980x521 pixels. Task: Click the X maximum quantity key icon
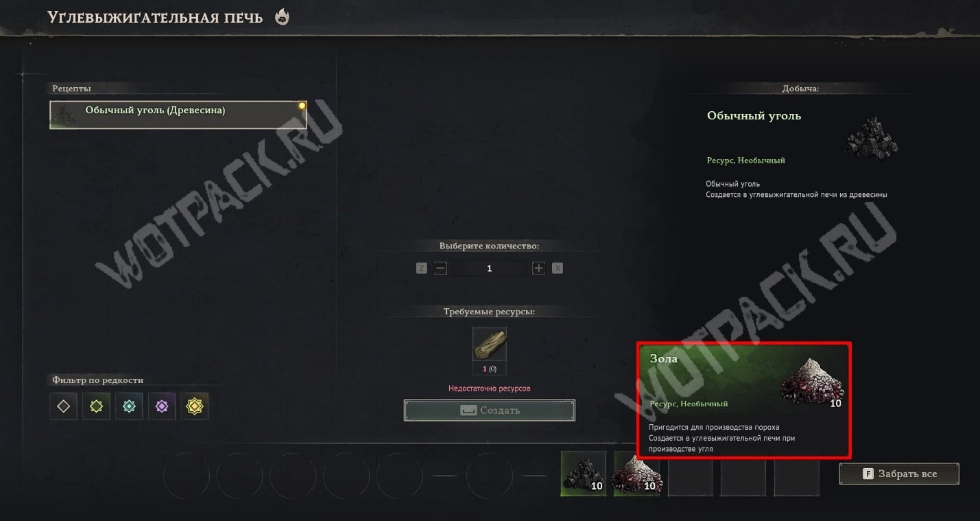(x=558, y=268)
